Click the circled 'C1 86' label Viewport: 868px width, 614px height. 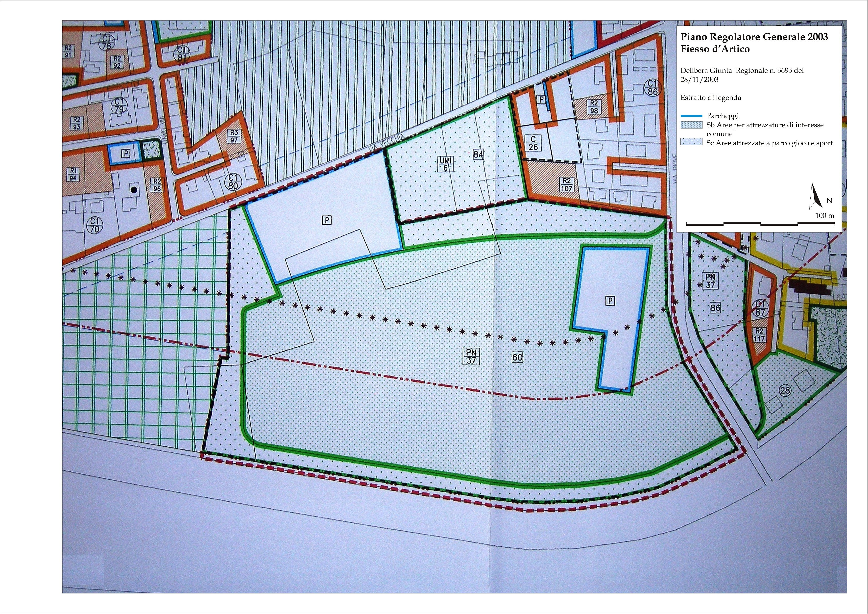click(x=652, y=87)
